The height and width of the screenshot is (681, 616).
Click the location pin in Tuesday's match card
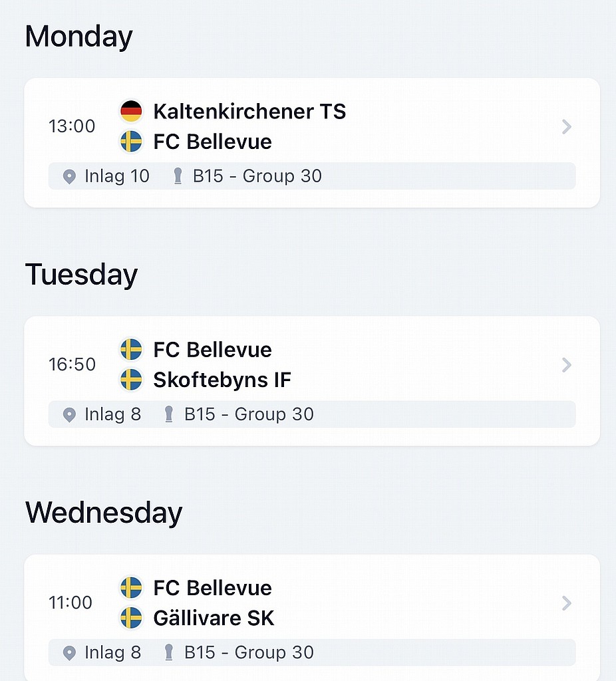69,415
